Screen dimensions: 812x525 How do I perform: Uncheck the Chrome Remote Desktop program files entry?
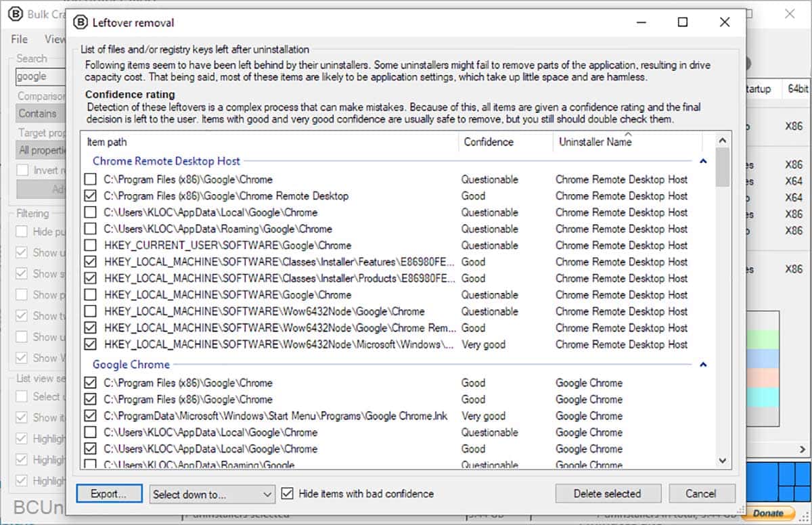[90, 196]
